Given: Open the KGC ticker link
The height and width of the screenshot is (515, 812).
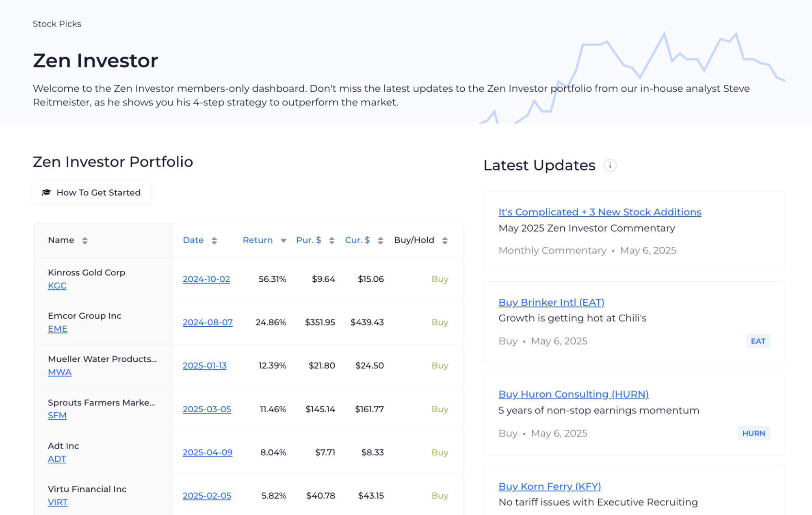Looking at the screenshot, I should coord(57,286).
